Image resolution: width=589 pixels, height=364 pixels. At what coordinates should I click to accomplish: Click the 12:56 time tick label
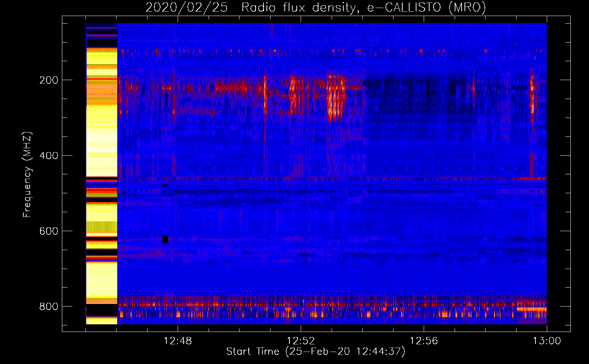tap(424, 341)
